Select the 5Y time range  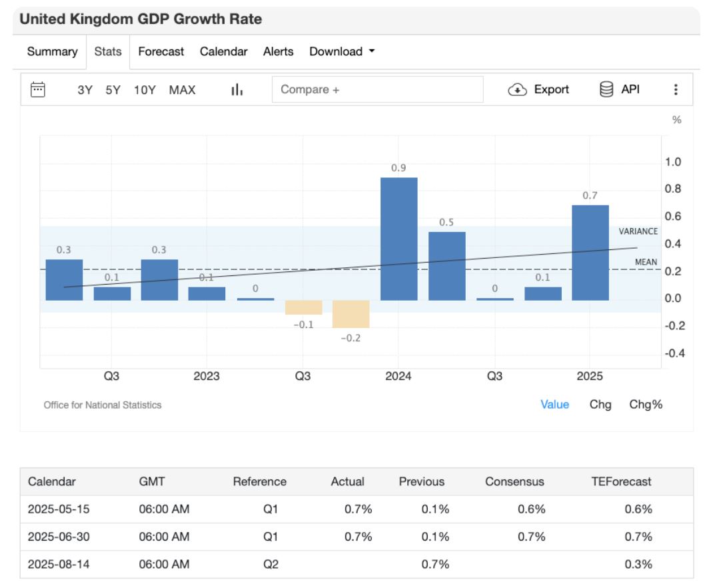[x=113, y=90]
